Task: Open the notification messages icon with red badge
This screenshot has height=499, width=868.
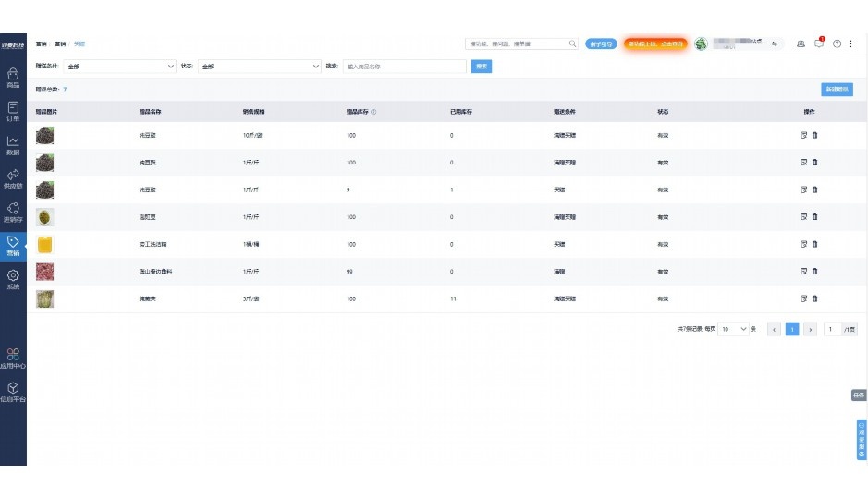Action: click(819, 43)
